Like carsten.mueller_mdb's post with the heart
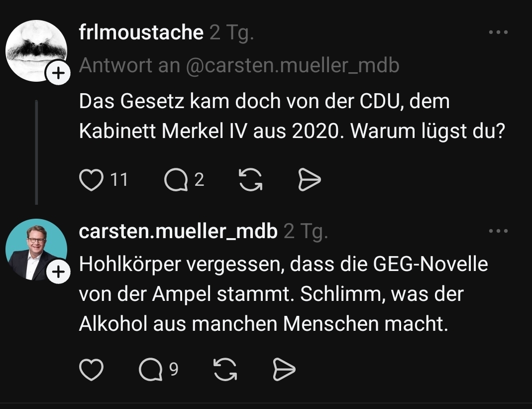532x409 pixels. pos(92,370)
